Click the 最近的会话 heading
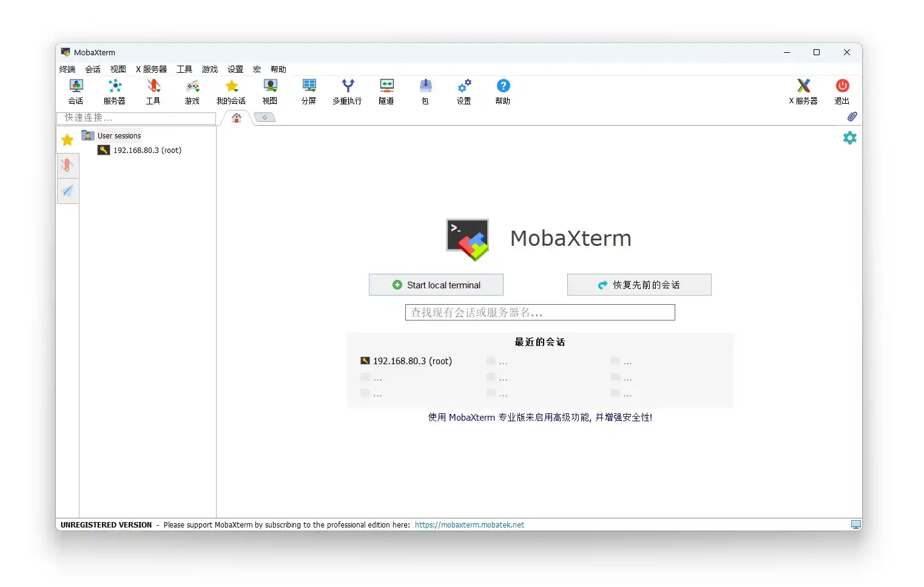924x587 pixels. click(x=540, y=342)
